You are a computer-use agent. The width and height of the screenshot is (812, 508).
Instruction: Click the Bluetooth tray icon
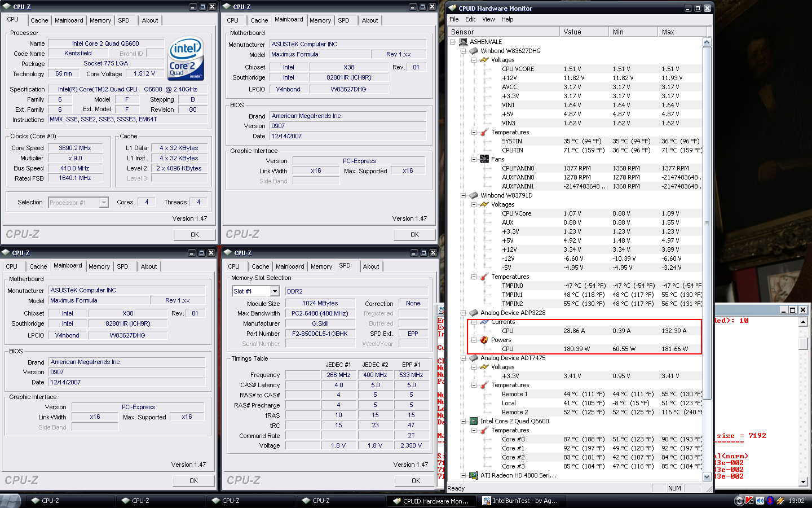770,501
